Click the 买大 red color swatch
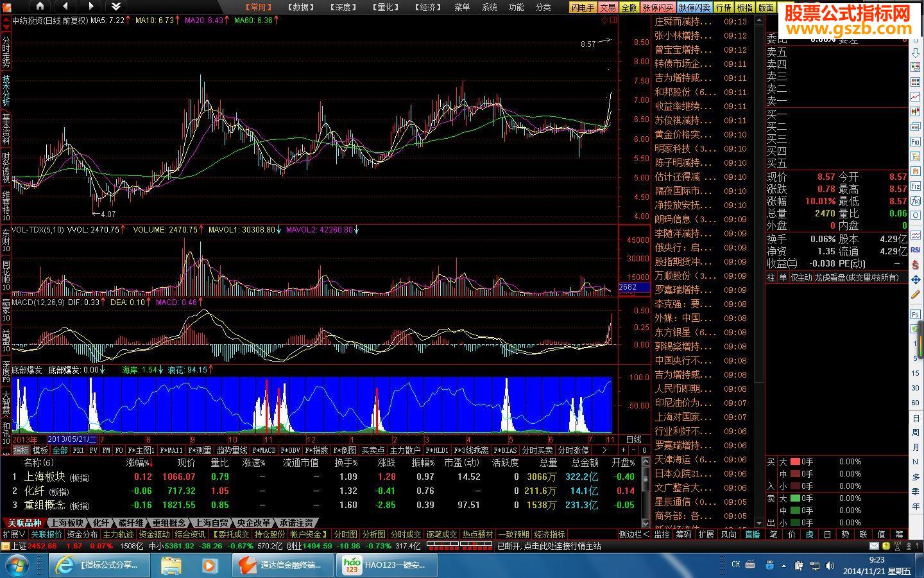Screen dimensions: 924x578 pyautogui.click(x=794, y=462)
